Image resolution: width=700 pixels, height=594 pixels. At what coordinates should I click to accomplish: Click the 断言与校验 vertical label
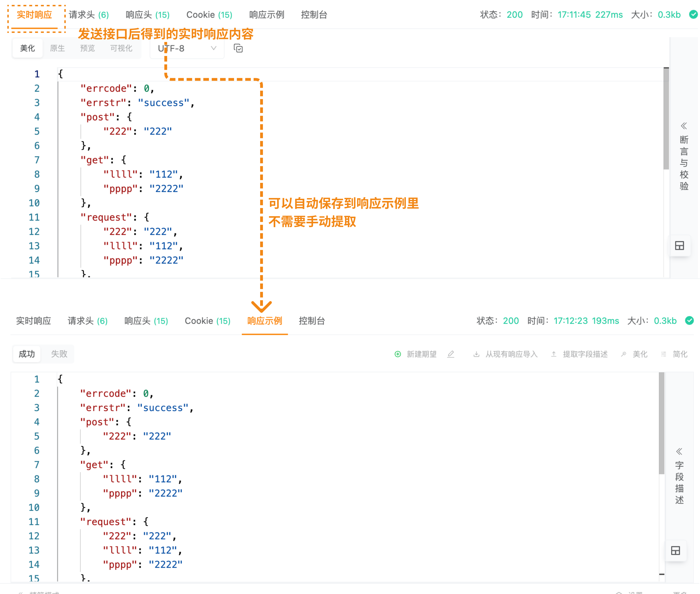684,163
